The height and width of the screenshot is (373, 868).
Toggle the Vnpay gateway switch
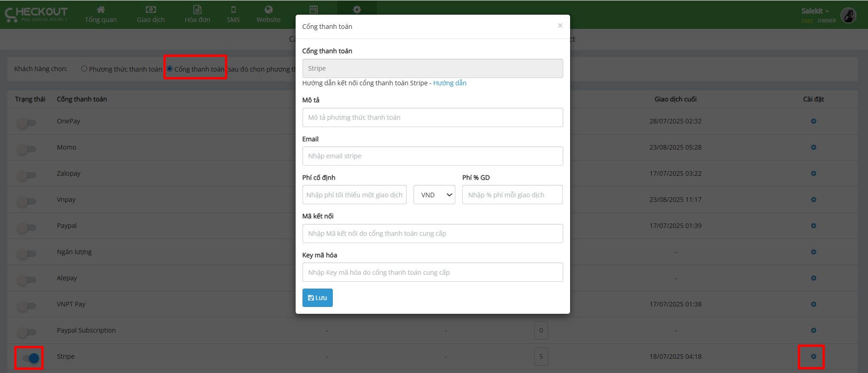26,201
